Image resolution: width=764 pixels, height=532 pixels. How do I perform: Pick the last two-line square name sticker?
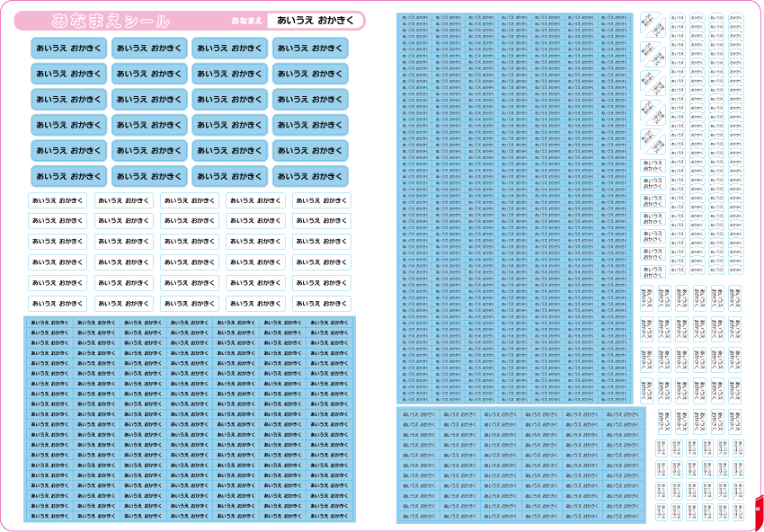653,270
